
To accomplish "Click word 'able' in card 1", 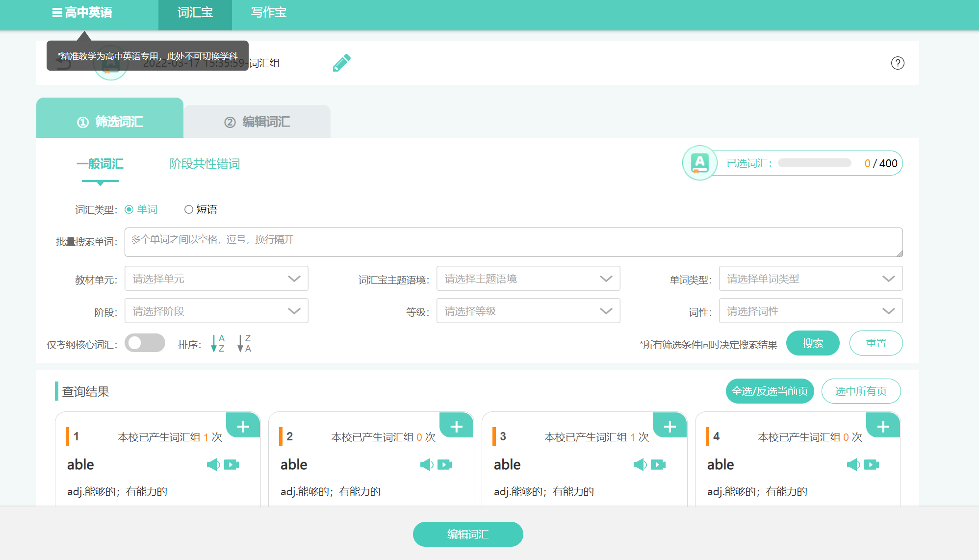I will pos(80,464).
